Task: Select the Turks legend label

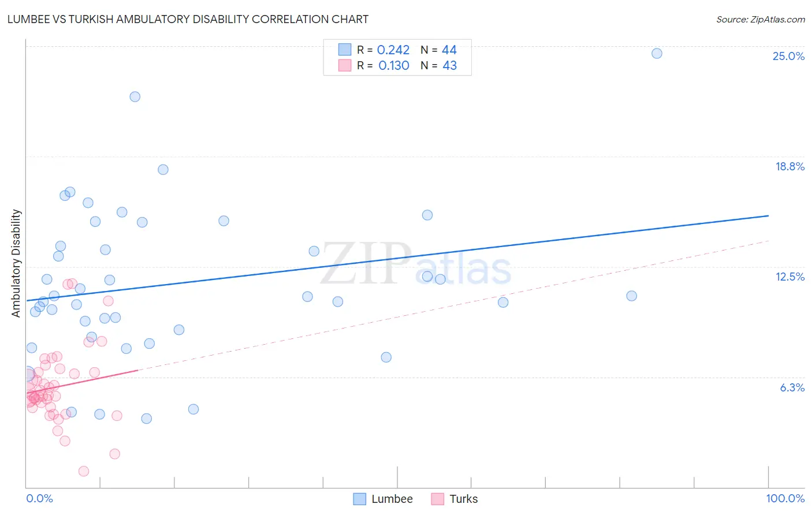Action: pos(464,499)
